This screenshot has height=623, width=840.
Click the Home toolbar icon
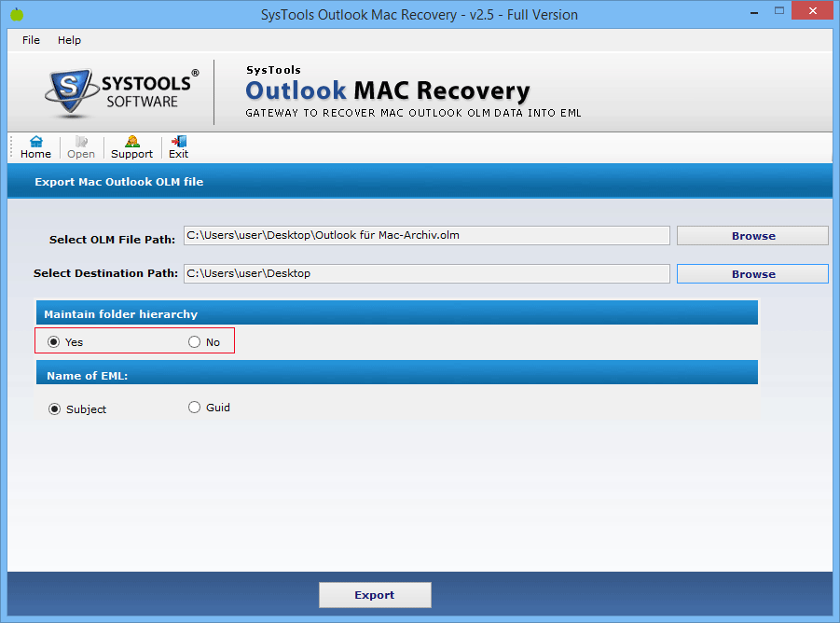tap(35, 147)
